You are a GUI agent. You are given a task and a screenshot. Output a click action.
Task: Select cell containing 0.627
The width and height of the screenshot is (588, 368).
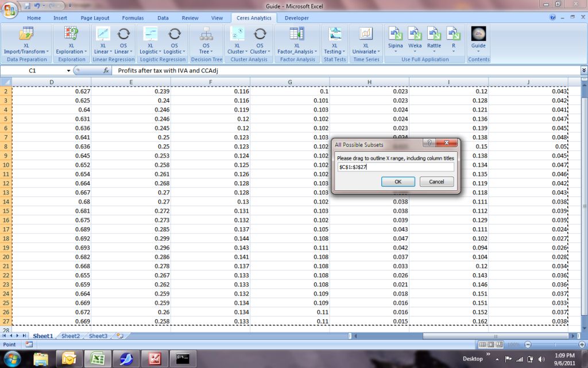[51, 91]
